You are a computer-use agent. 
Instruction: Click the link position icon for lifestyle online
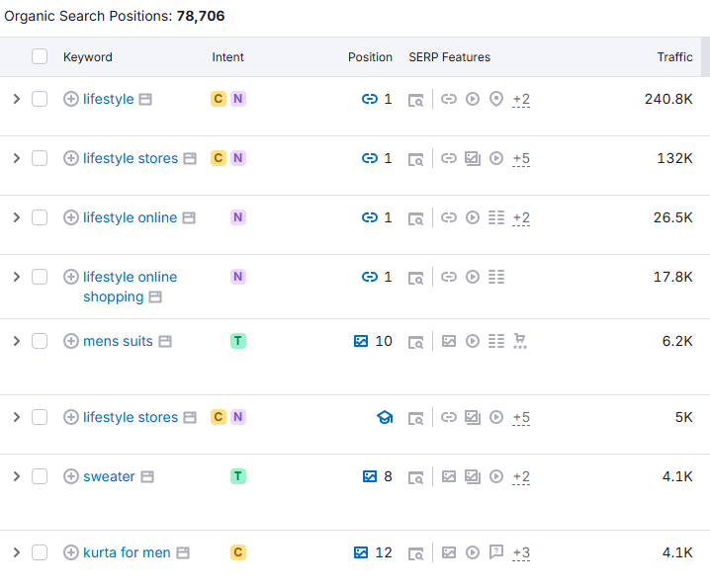pos(370,217)
